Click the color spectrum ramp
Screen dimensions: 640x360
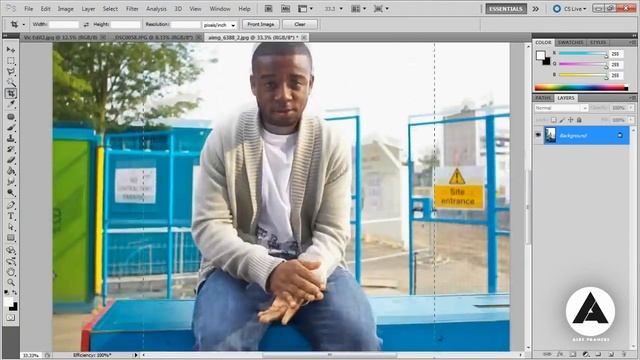(581, 87)
